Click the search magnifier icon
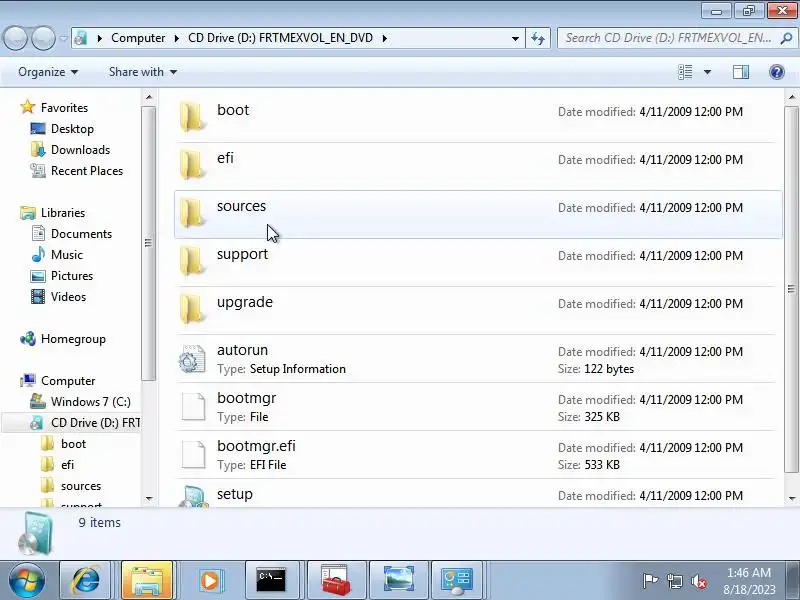This screenshot has height=600, width=800. click(x=786, y=38)
